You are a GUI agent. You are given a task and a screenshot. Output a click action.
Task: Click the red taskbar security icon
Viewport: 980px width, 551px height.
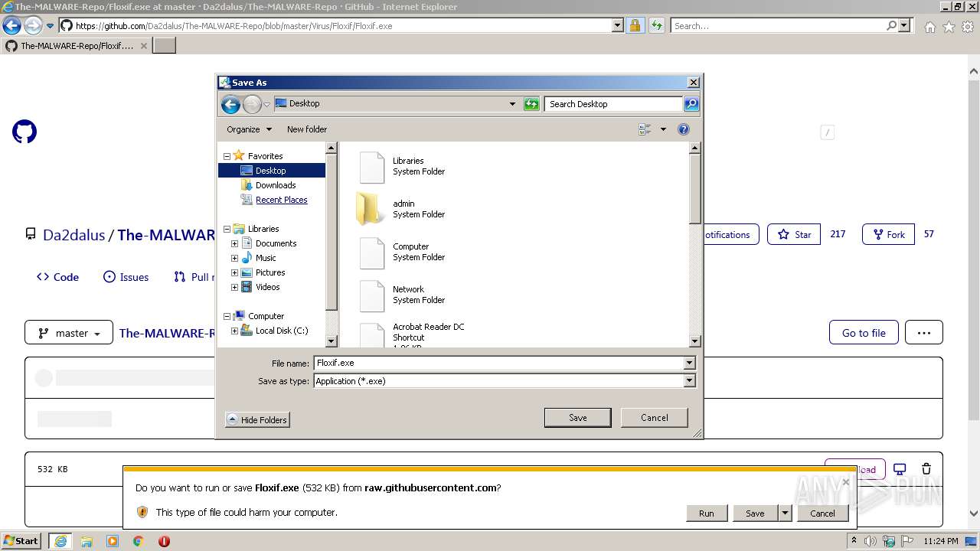pos(164,541)
